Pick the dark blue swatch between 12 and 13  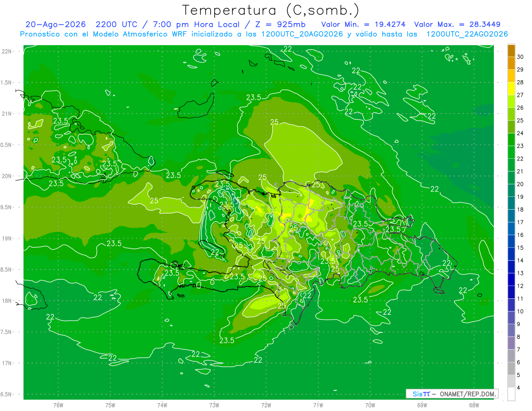point(511,279)
